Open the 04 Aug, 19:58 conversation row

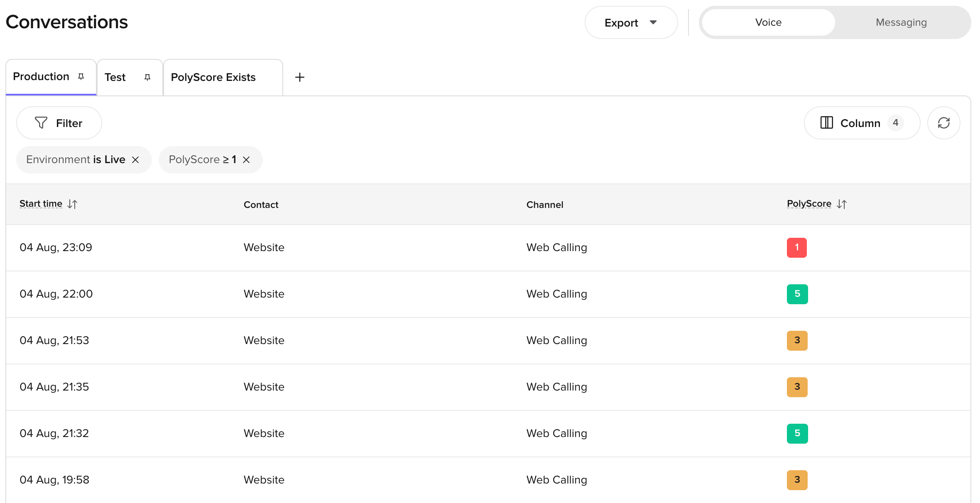(488, 480)
